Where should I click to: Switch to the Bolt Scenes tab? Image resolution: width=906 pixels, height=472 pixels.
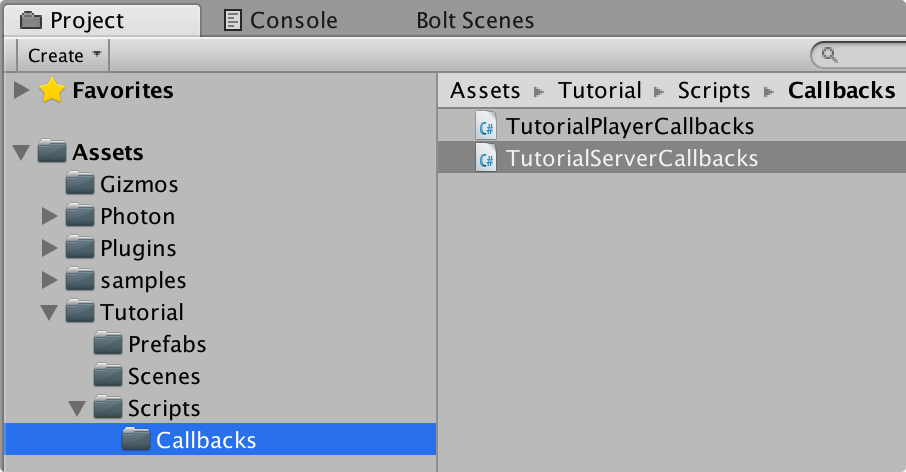[x=475, y=20]
